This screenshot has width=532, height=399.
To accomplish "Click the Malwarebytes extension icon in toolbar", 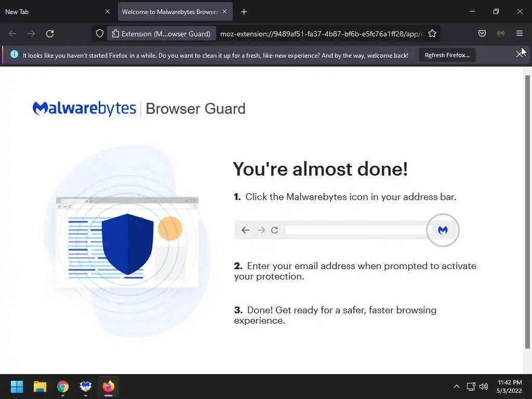I will pos(501,33).
